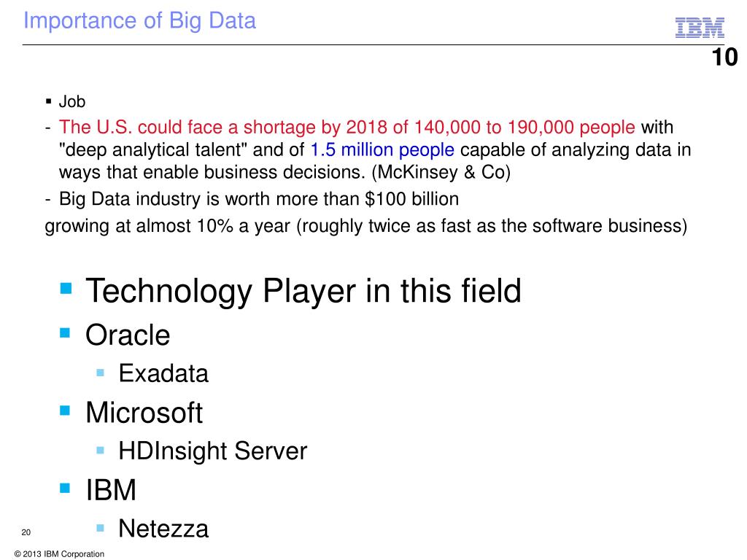Click the large number 10 under logo

pos(724,57)
